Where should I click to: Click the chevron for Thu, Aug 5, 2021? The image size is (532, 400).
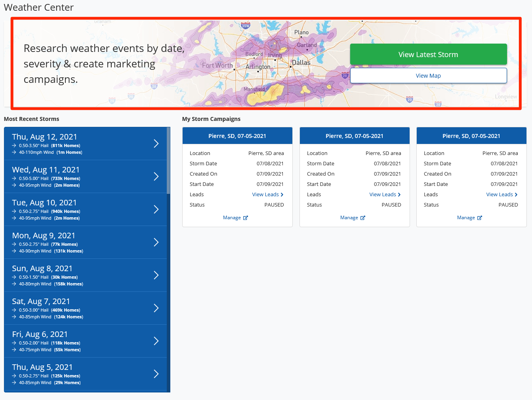point(156,374)
